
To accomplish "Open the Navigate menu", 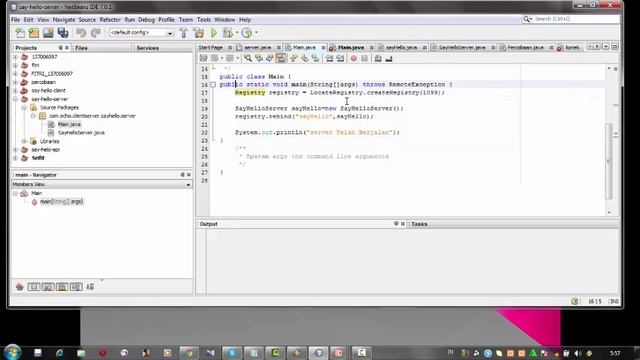I will click(x=64, y=20).
